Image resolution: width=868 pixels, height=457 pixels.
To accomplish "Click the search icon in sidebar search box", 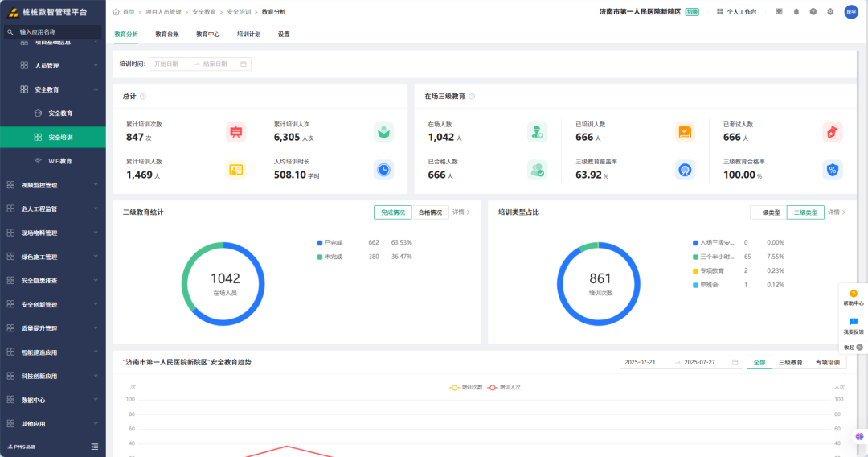I will pyautogui.click(x=10, y=32).
